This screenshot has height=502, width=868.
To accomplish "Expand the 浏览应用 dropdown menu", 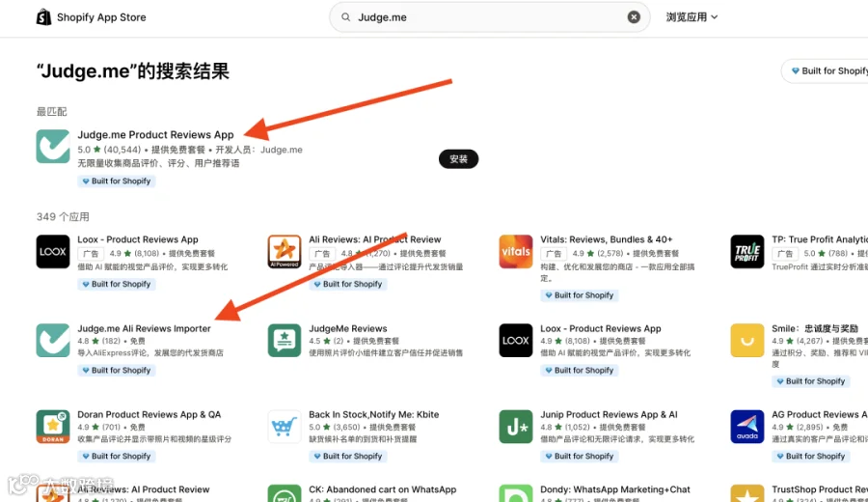I will (x=692, y=17).
